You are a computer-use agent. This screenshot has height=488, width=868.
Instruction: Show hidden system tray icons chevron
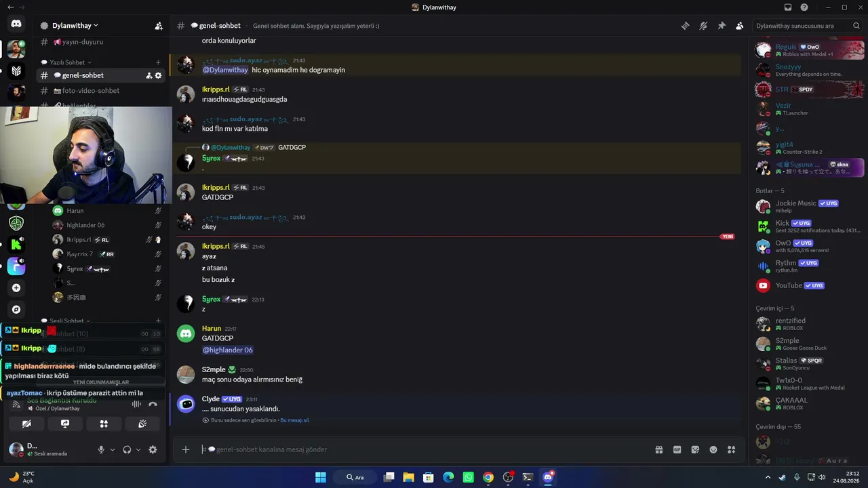click(x=768, y=477)
